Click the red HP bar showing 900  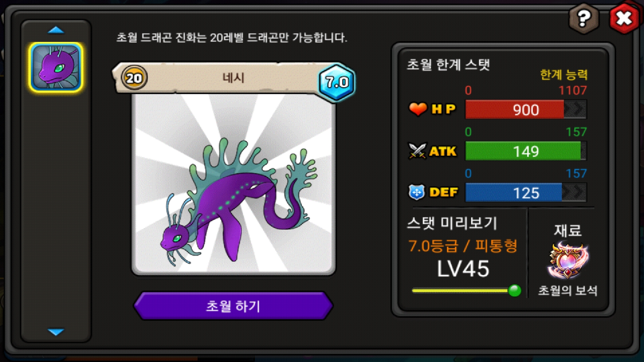click(x=526, y=109)
